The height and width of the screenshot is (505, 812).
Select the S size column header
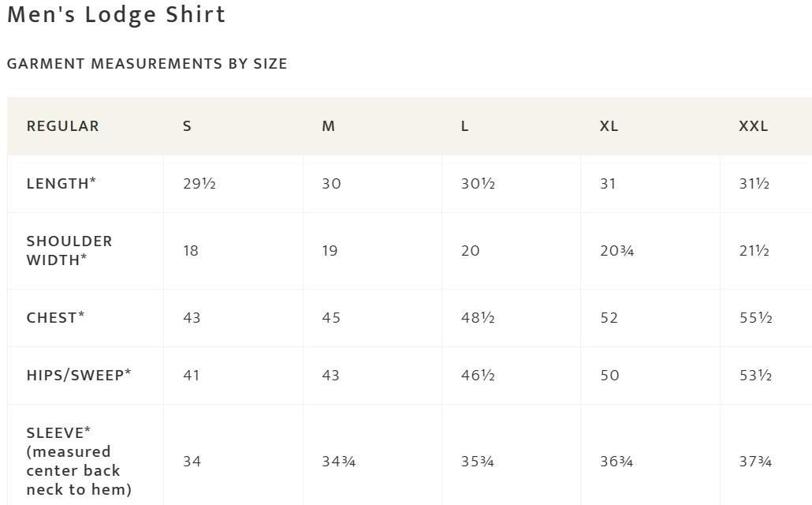[188, 126]
